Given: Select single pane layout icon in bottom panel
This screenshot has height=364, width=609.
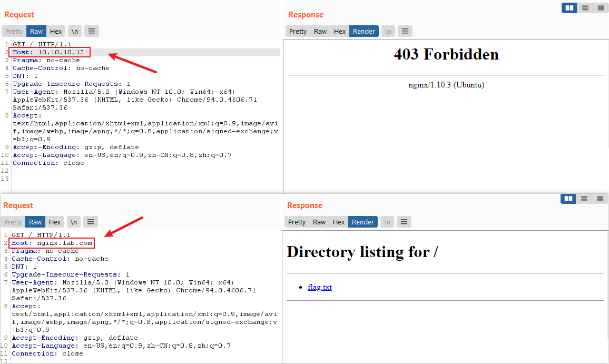Looking at the screenshot, I should (x=600, y=199).
